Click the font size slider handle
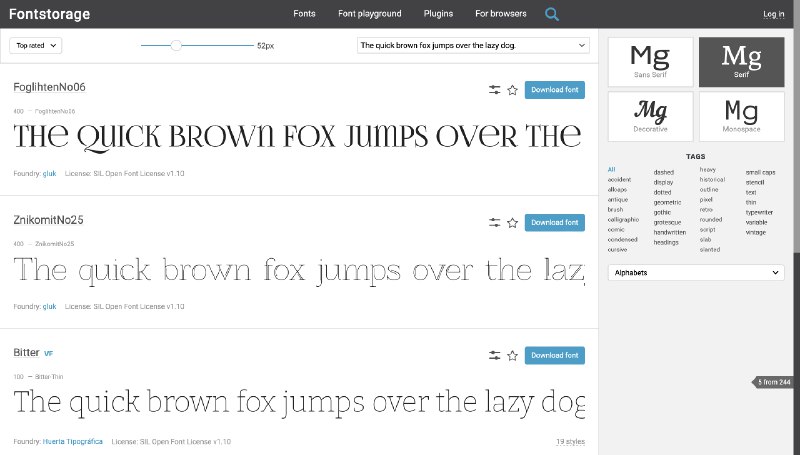 176,45
